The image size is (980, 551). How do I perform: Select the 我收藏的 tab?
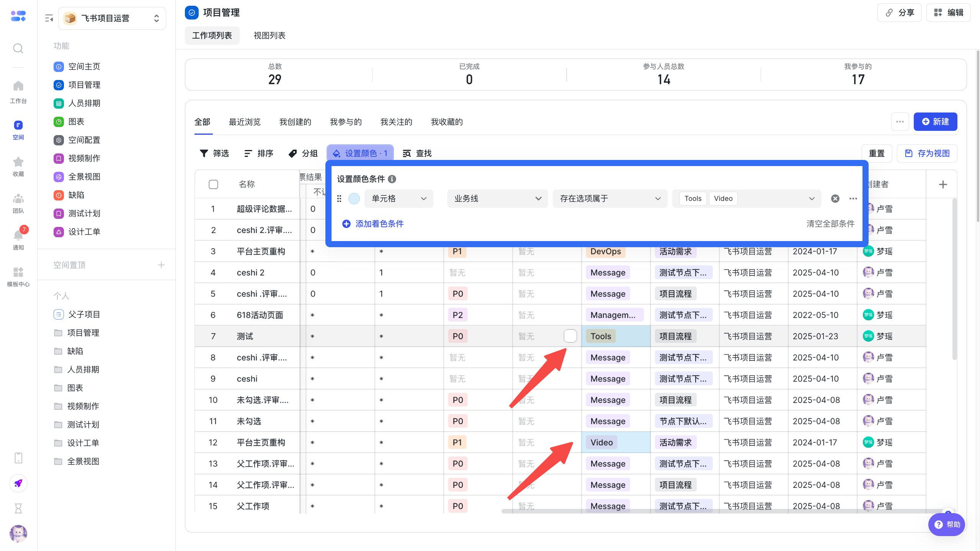click(447, 122)
